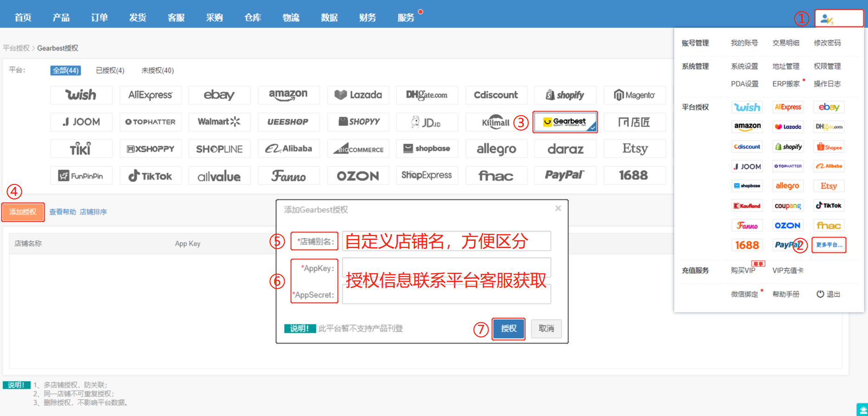
Task: Choose the TOPHATTER platform tile in grid
Action: point(150,122)
